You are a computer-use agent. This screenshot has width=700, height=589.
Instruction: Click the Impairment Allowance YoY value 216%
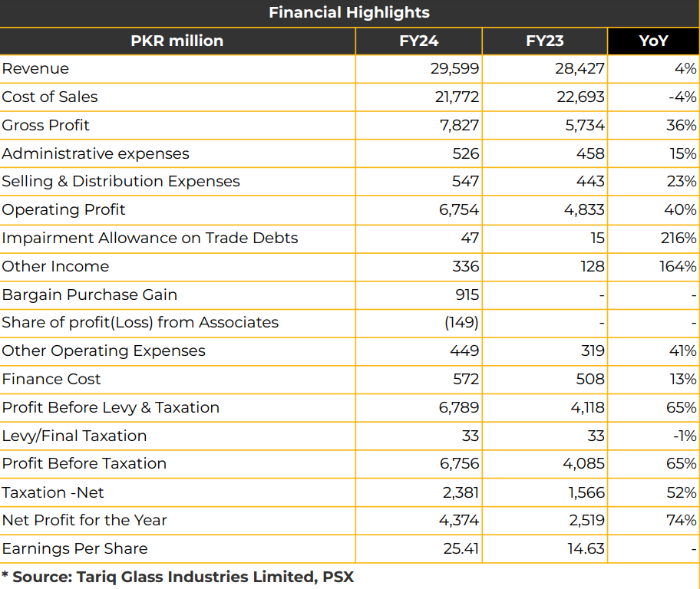679,239
